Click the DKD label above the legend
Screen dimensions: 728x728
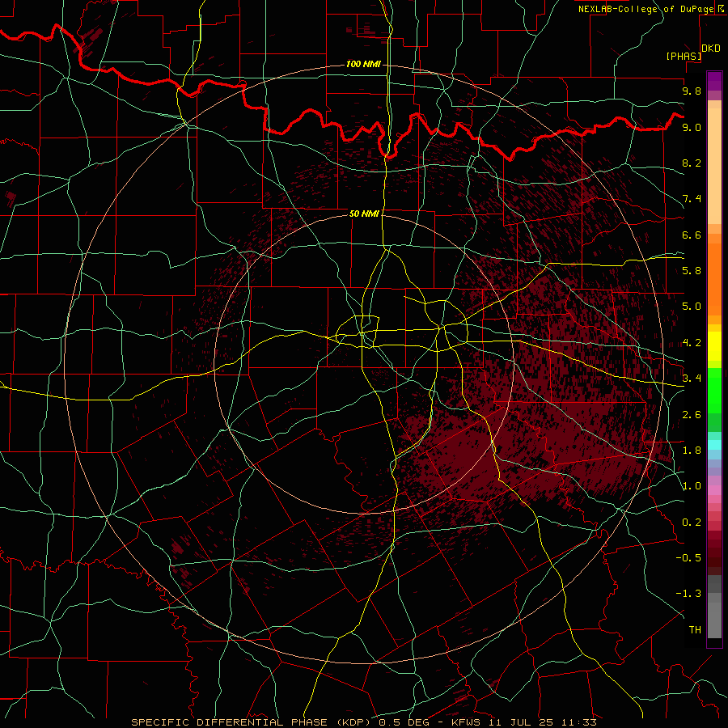pos(711,49)
